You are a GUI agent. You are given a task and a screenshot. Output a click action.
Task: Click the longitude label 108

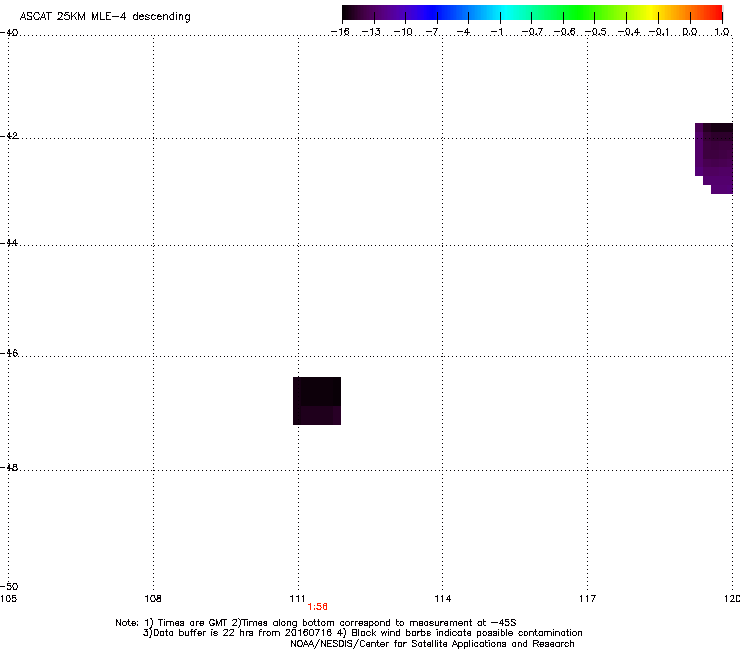click(x=153, y=599)
